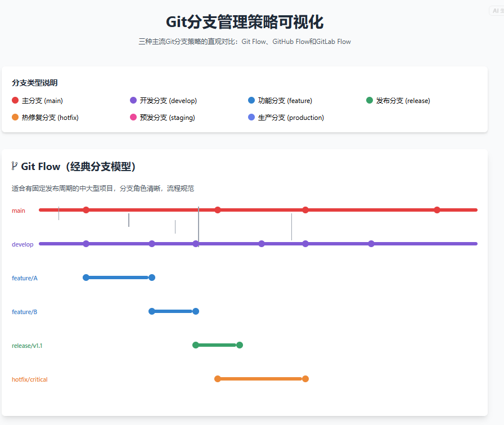The height and width of the screenshot is (425, 504).
Task: Select the '生产分支 (production)' legend label
Action: (x=291, y=118)
